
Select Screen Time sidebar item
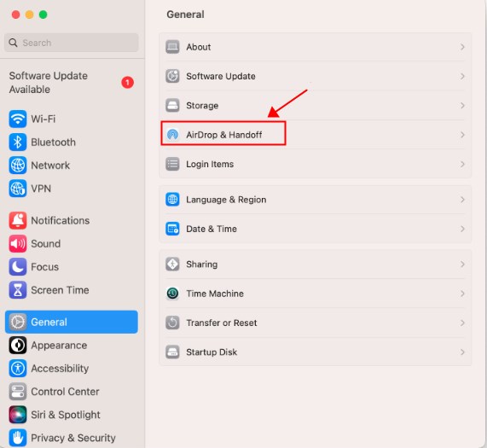click(72, 290)
